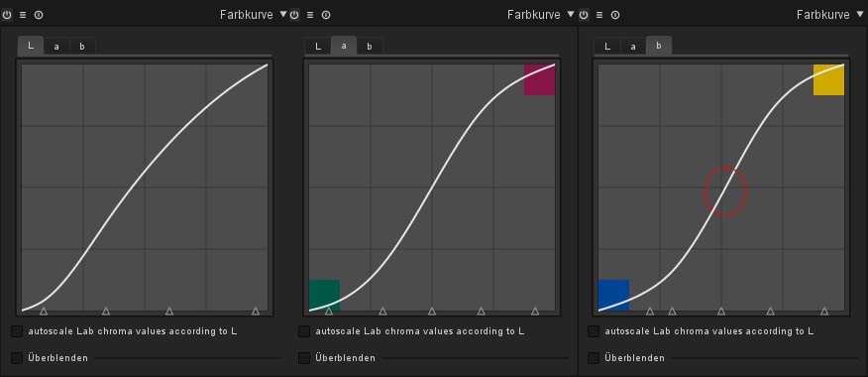Enable Überblenden checkbox in left panel
The height and width of the screenshot is (377, 868).
pyautogui.click(x=17, y=358)
